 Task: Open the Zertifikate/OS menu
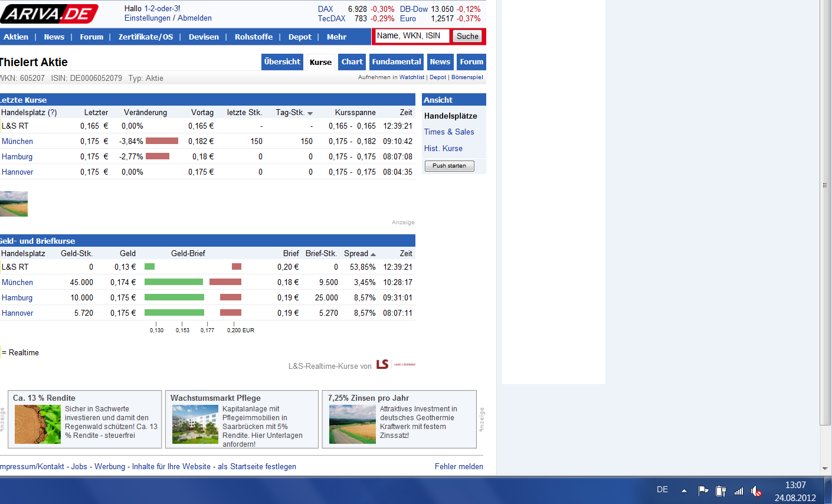coord(146,37)
